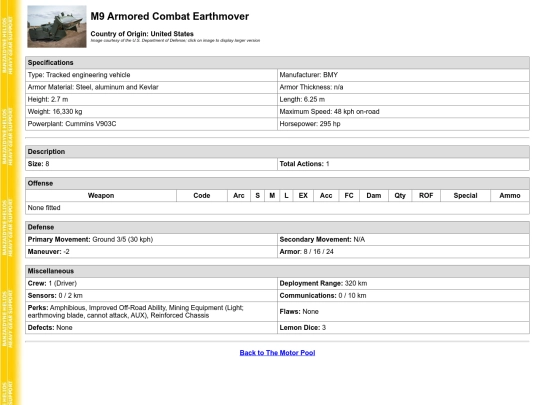This screenshot has width=540, height=405.
Task: Select Primary Movement: Ground 3/5 (30 kph) cell
Action: 151,239
